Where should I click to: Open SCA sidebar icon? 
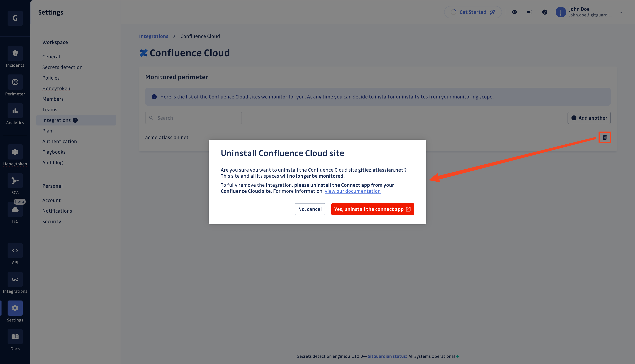(x=15, y=181)
